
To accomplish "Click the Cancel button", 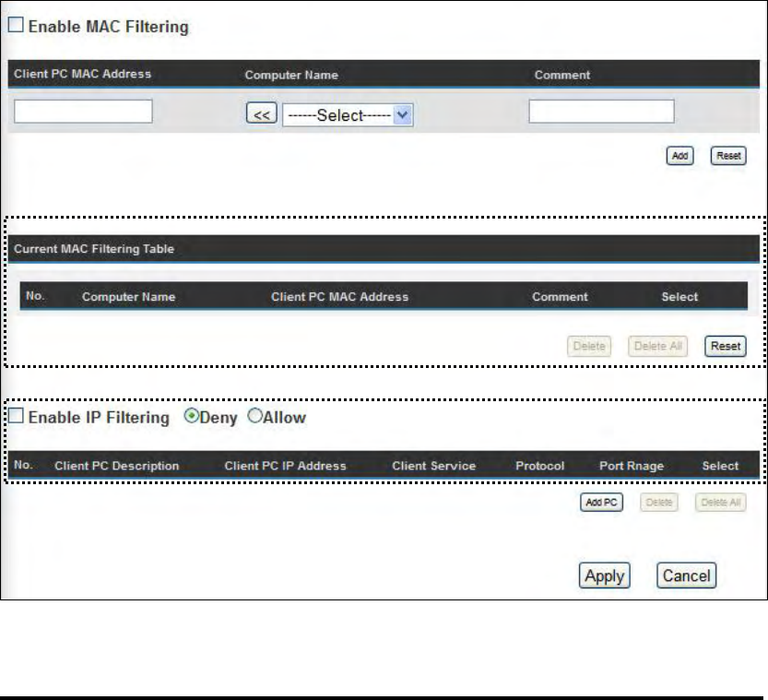I will tap(686, 575).
